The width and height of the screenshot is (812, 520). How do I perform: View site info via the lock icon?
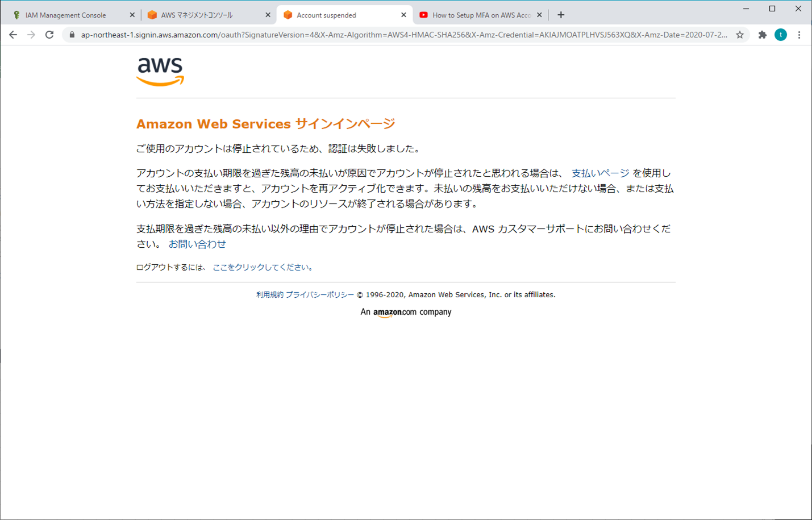[72, 35]
